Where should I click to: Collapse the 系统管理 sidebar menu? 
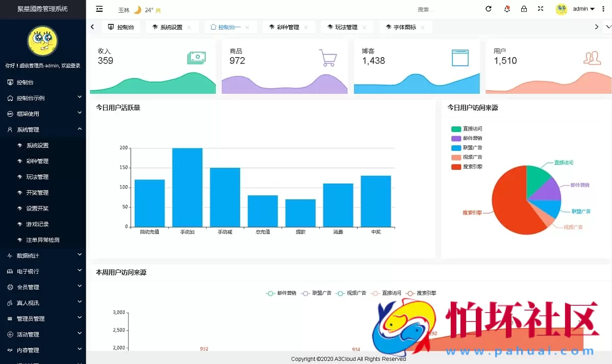point(43,129)
